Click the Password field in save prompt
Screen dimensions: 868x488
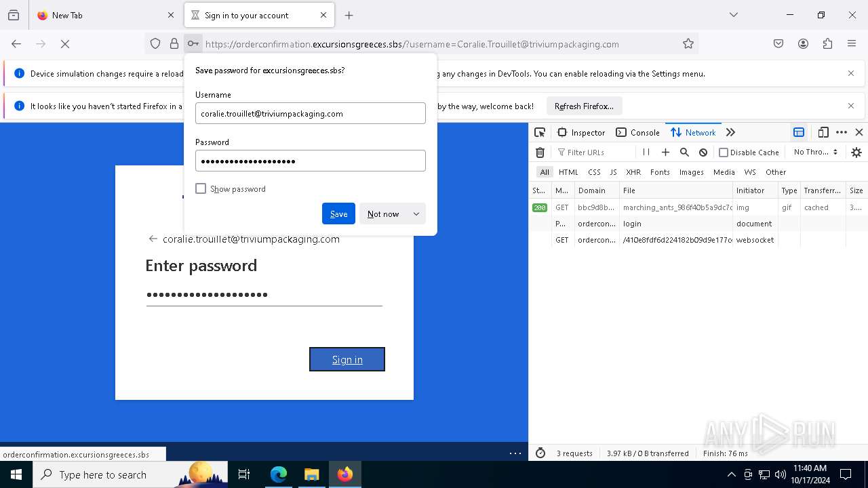coord(311,161)
